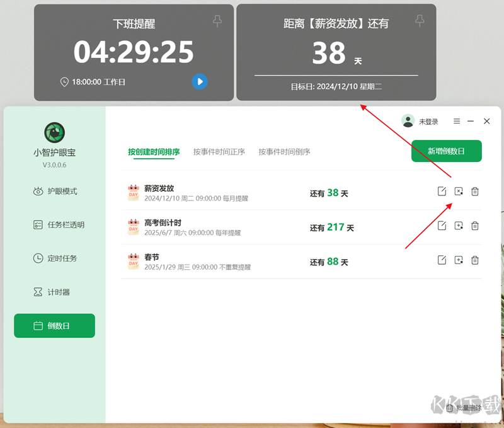Open 任务栏透明 settings from the sidebar

54,224
